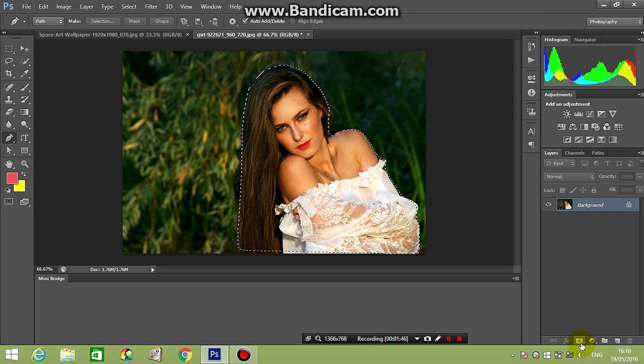Open the Select menu

tap(129, 7)
